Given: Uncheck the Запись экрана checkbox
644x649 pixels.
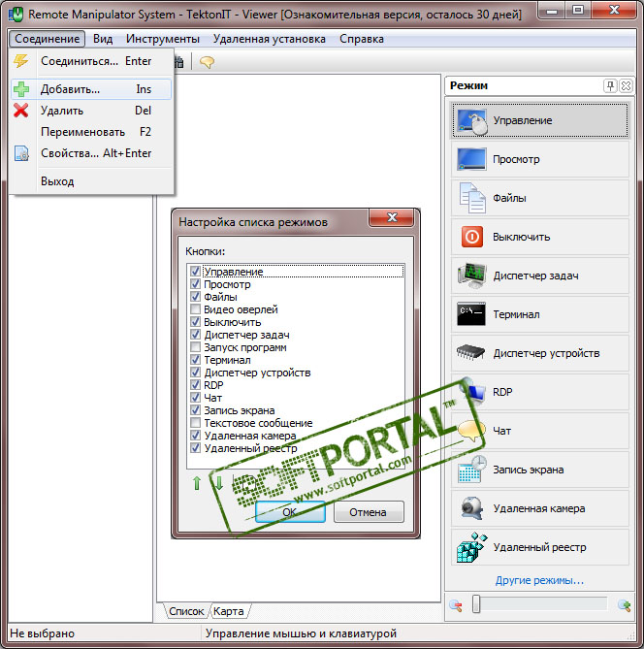Looking at the screenshot, I should 195,410.
